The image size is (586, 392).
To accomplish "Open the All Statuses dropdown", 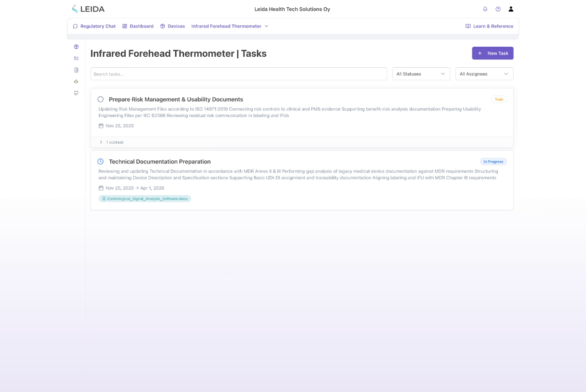I will pyautogui.click(x=420, y=74).
